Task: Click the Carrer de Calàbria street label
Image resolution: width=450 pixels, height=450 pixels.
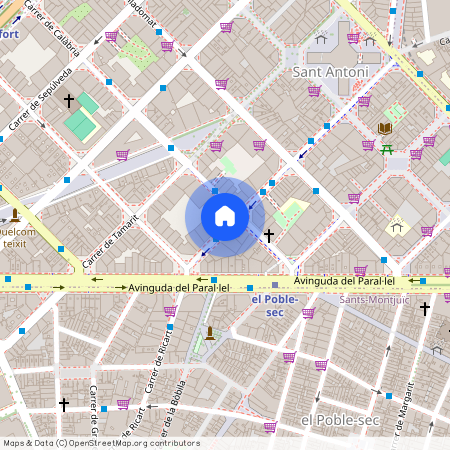Action: 52,29
